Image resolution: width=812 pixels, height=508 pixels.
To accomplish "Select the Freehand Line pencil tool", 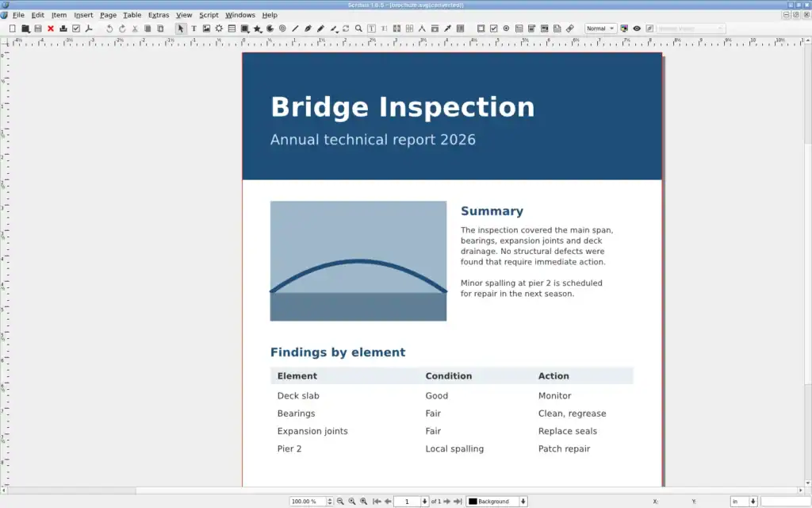I will tap(320, 29).
